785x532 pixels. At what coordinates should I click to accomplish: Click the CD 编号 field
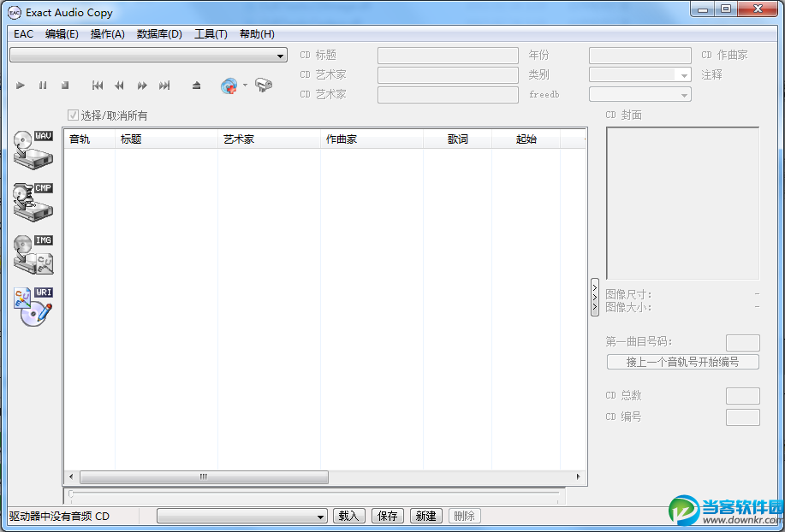click(x=743, y=417)
